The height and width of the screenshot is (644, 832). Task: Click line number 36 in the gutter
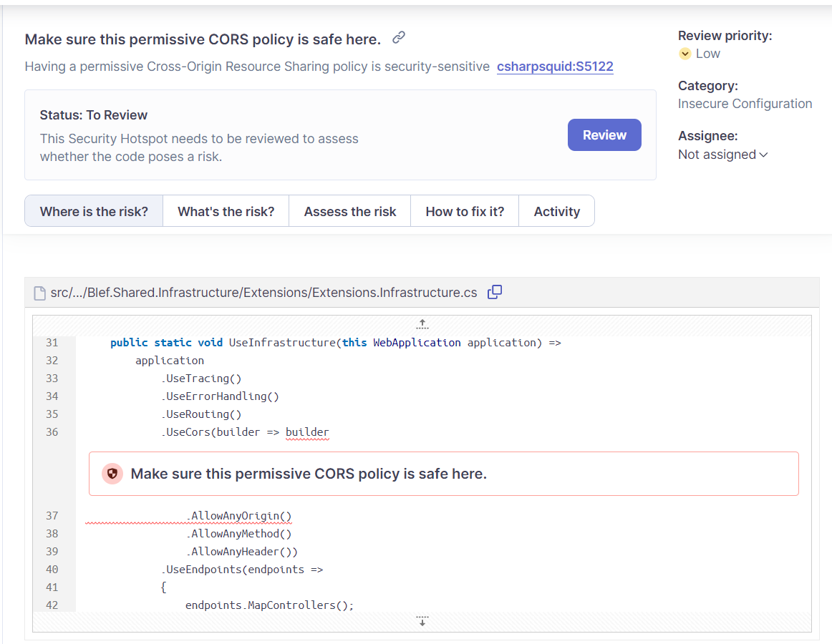tap(52, 431)
